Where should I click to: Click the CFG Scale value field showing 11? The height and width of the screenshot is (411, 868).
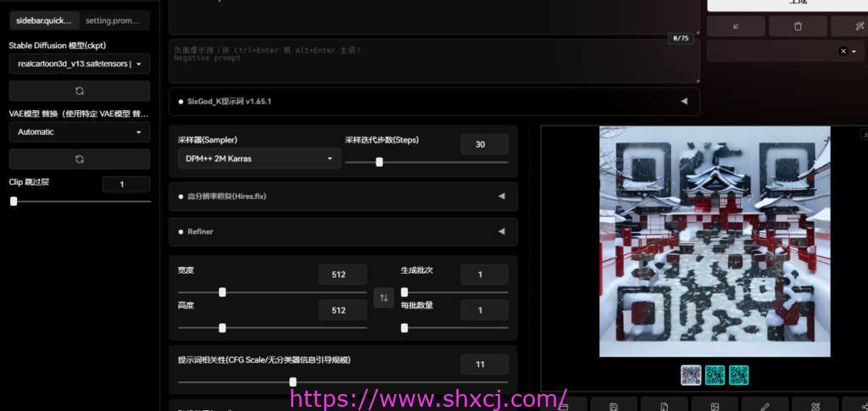click(x=484, y=364)
